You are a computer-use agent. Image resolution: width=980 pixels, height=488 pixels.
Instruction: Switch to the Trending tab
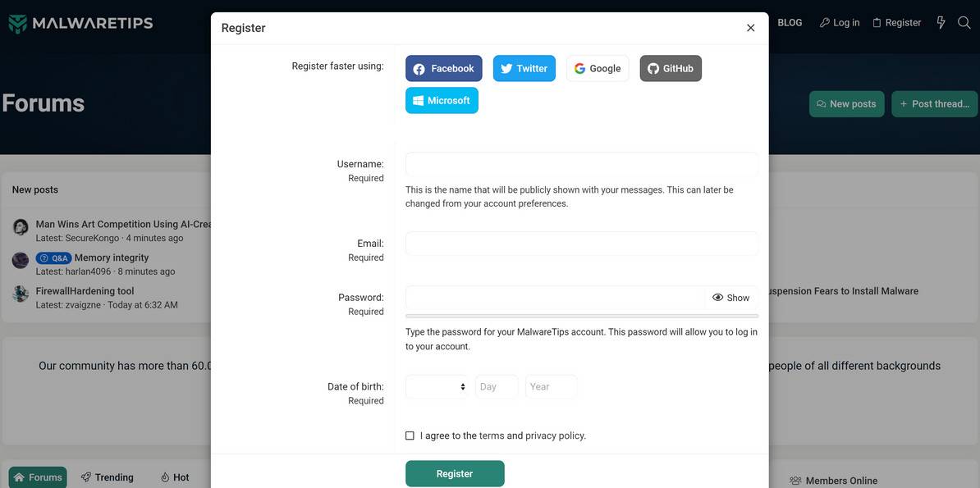pyautogui.click(x=108, y=477)
